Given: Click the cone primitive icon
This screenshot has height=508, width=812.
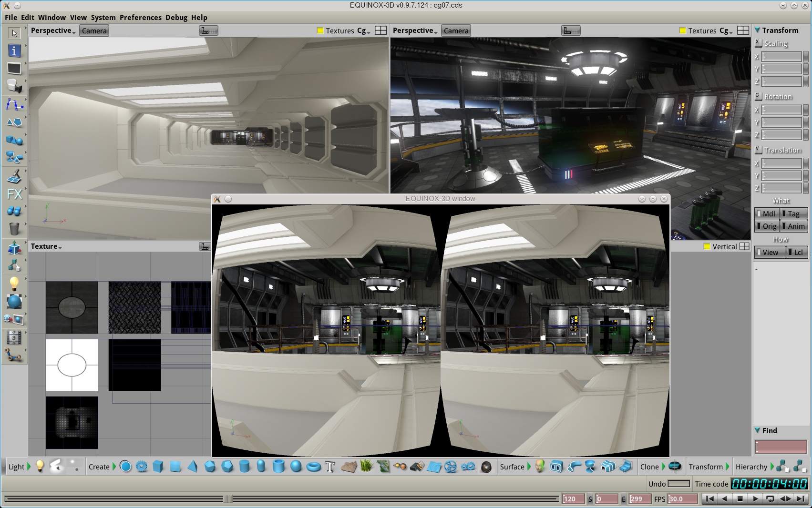Looking at the screenshot, I should (x=193, y=467).
